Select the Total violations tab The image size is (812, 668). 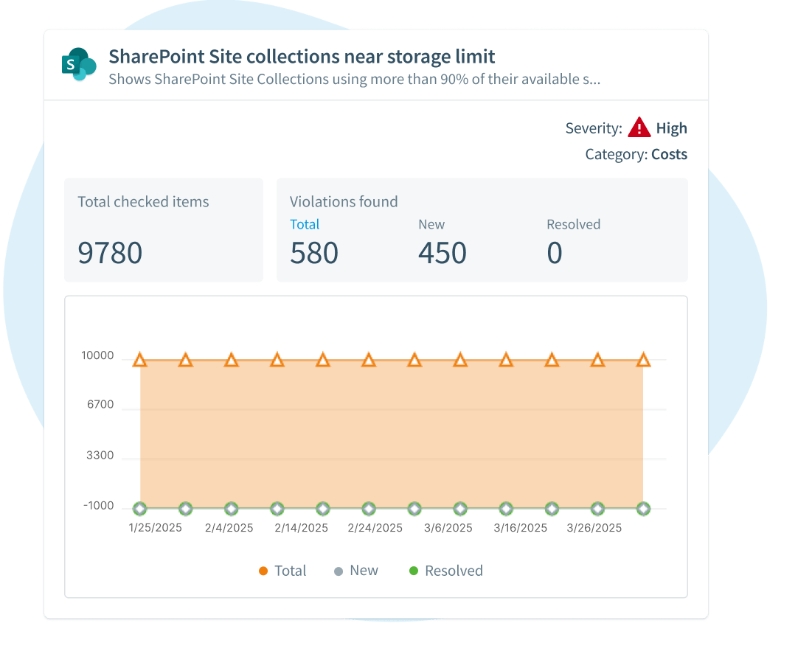[x=305, y=224]
